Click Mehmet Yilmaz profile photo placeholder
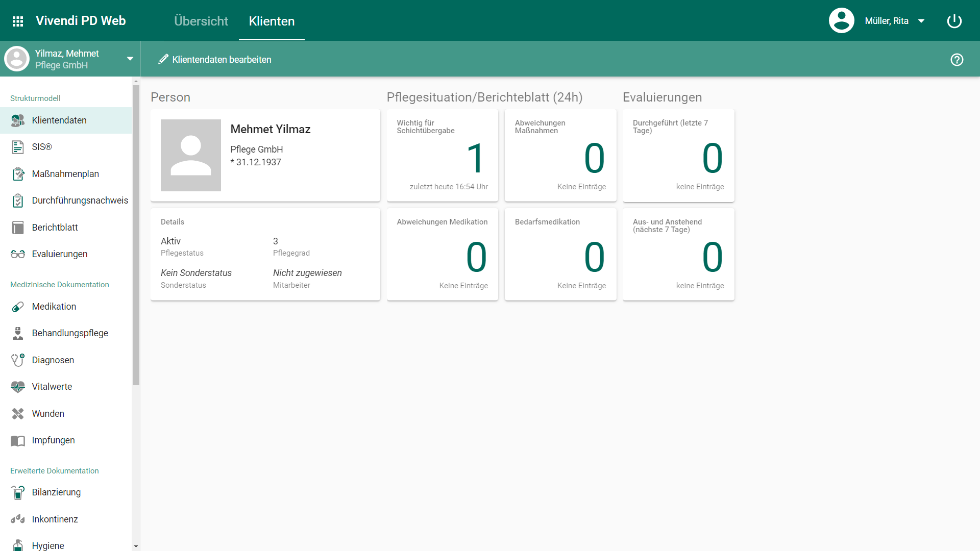 pyautogui.click(x=190, y=156)
